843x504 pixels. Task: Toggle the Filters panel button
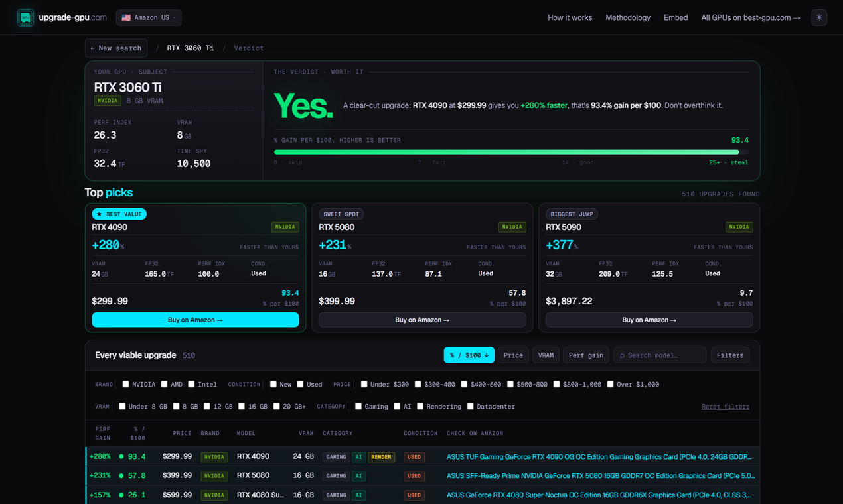click(730, 355)
